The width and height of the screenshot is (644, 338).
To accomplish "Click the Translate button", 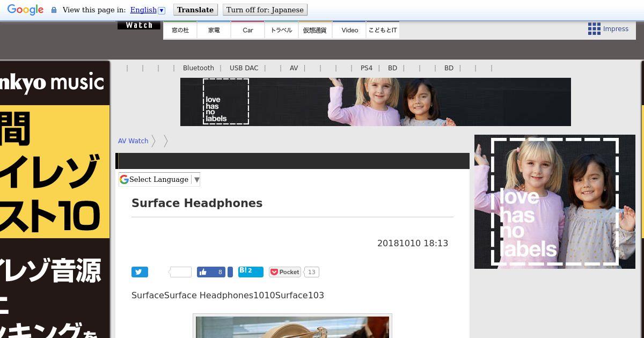I will tap(195, 10).
